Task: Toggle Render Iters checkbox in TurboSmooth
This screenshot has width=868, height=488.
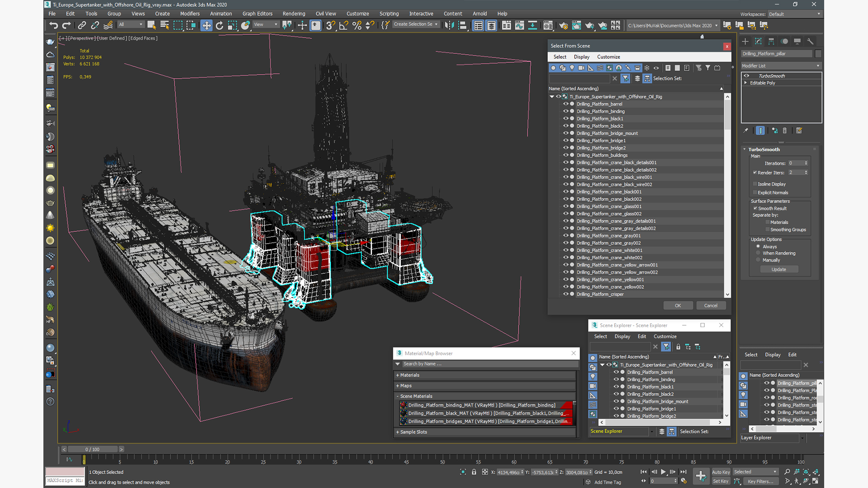Action: coord(755,173)
